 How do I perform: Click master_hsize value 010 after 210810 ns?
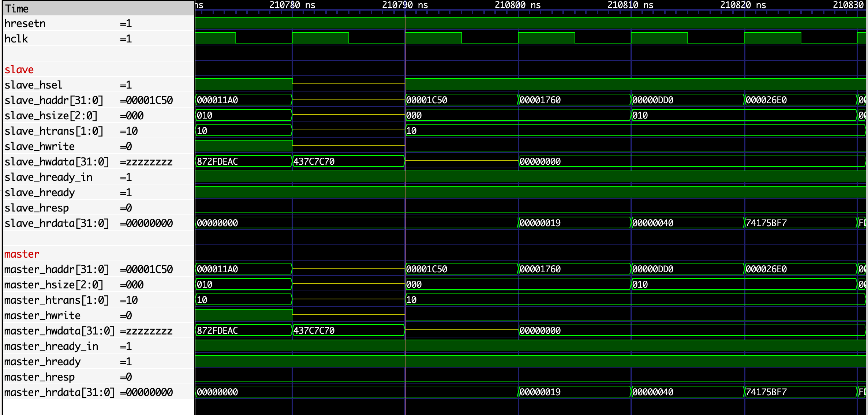[x=640, y=284]
